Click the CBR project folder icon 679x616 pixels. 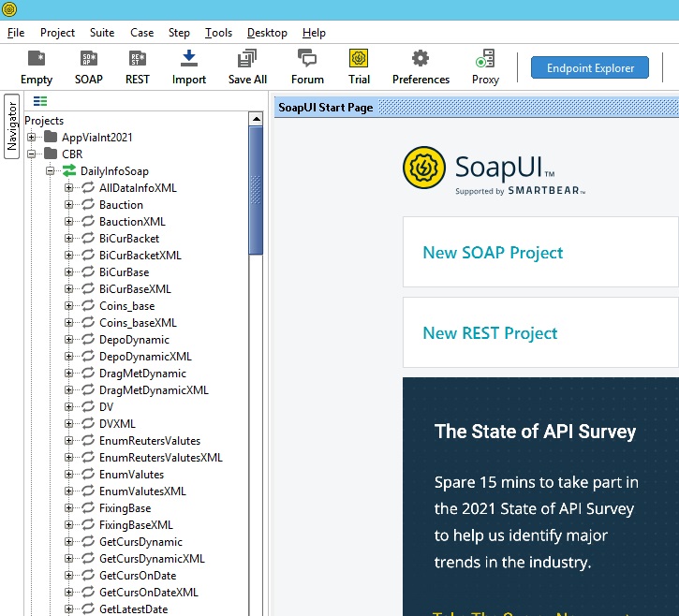(51, 154)
